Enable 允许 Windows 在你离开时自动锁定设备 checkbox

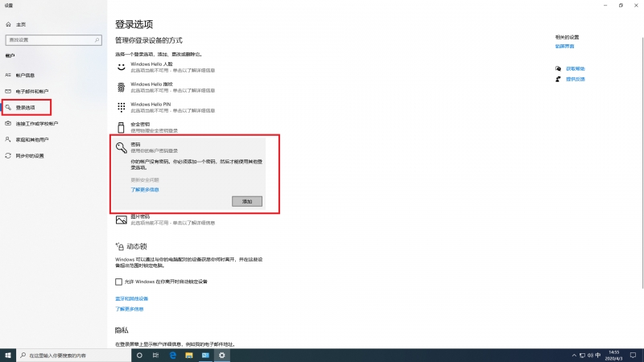[x=118, y=282]
